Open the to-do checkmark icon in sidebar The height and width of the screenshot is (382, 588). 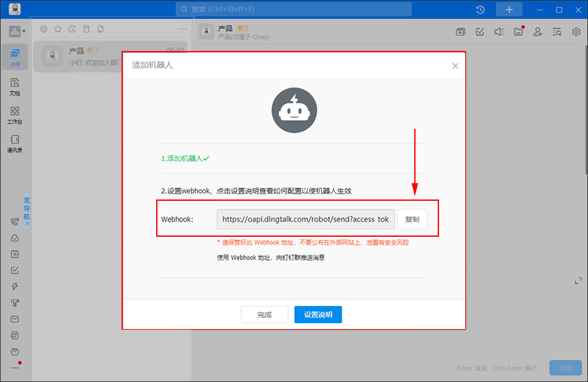tap(14, 270)
